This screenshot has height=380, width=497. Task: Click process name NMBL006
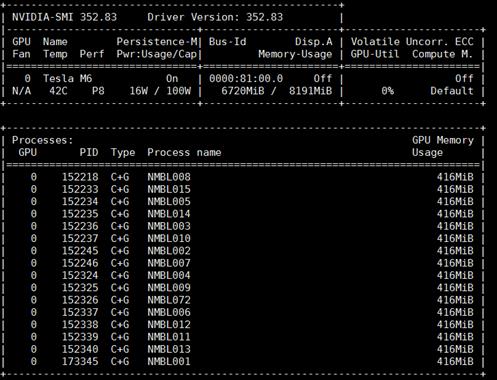pos(169,313)
